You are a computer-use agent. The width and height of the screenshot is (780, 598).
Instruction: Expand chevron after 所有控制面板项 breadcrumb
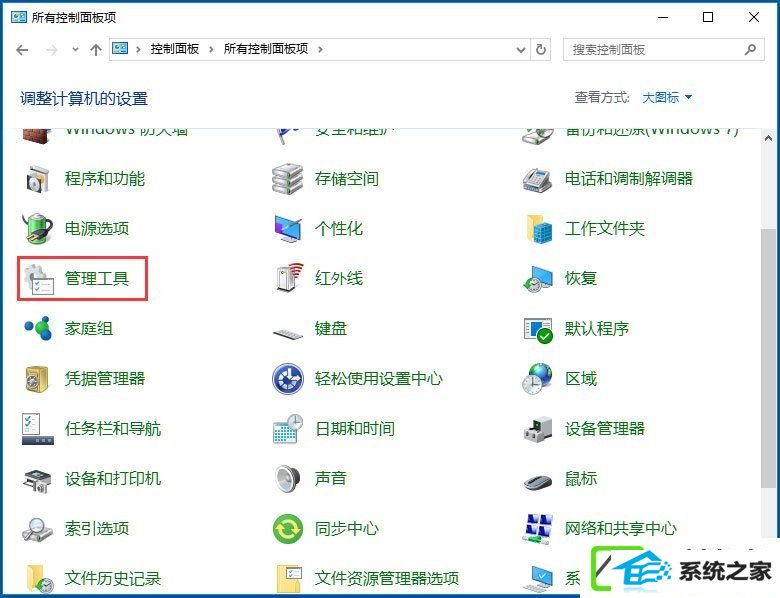(320, 49)
